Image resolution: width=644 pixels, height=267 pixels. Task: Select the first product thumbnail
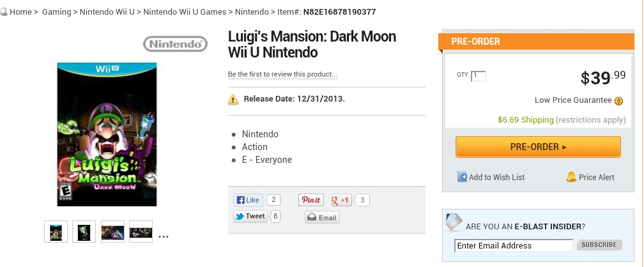click(56, 231)
